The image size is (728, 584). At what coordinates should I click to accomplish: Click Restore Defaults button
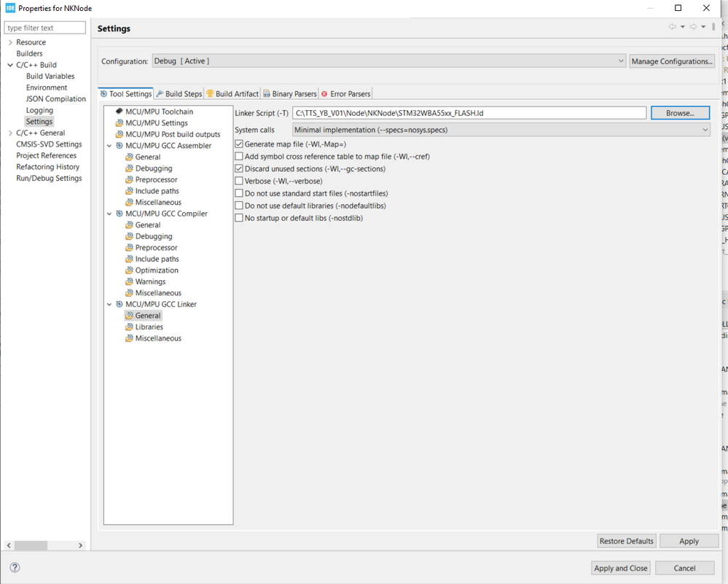click(x=626, y=541)
